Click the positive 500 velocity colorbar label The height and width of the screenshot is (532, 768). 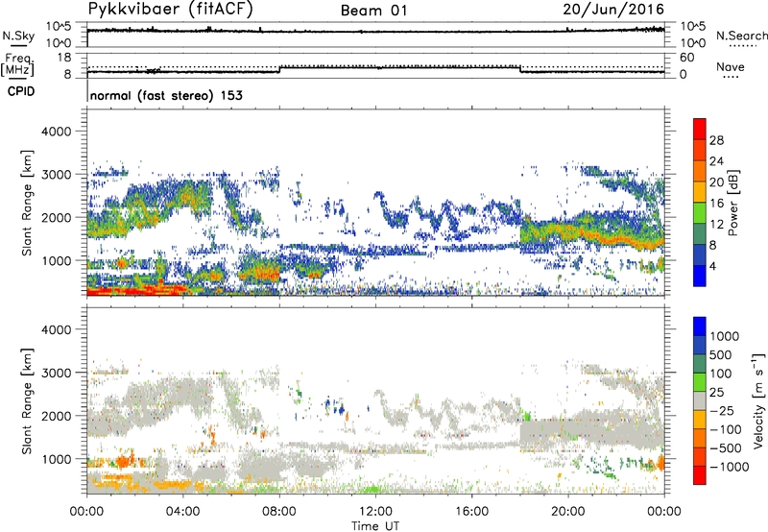tap(722, 355)
